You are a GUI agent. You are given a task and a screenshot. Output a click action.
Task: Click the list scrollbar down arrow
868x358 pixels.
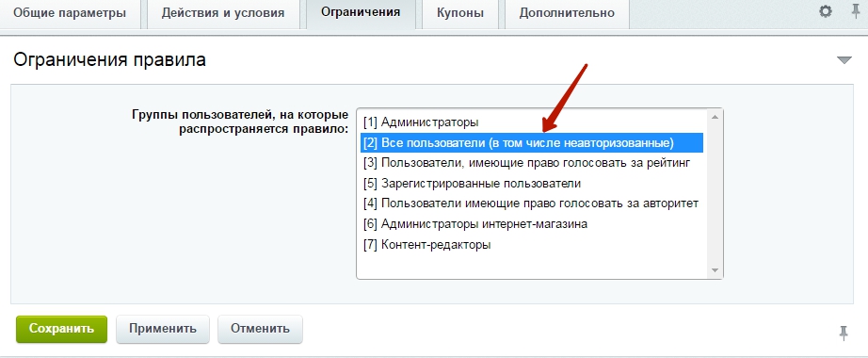[715, 270]
